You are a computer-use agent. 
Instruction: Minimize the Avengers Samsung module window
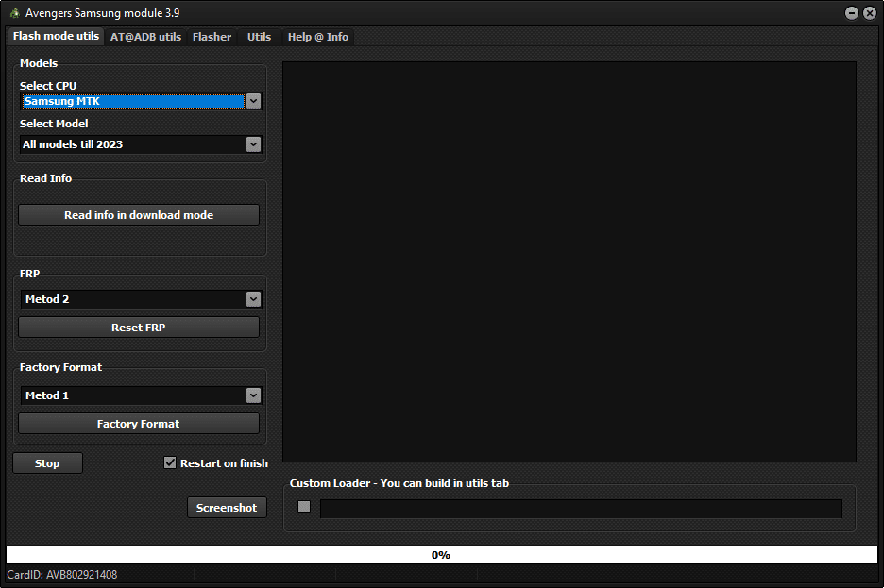[852, 13]
